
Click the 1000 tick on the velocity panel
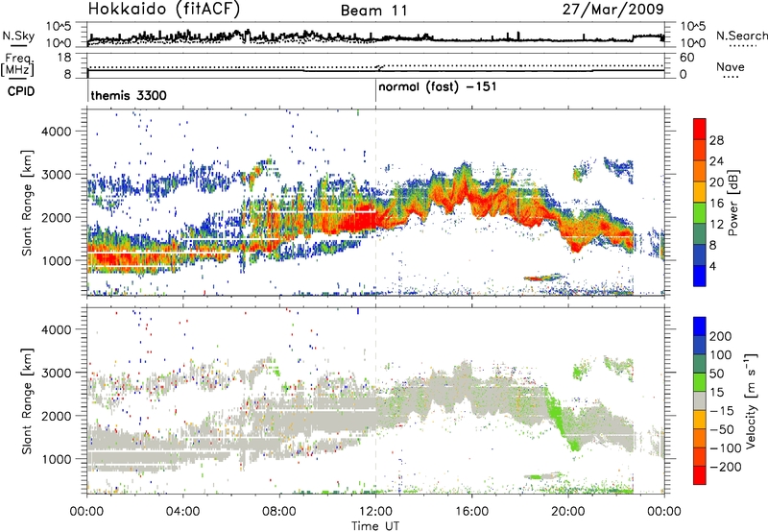point(57,459)
